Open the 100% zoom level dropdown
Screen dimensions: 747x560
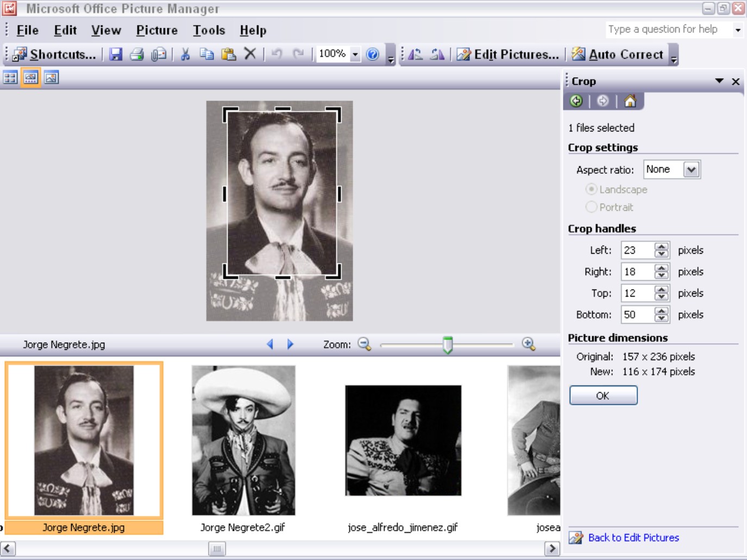coord(355,54)
